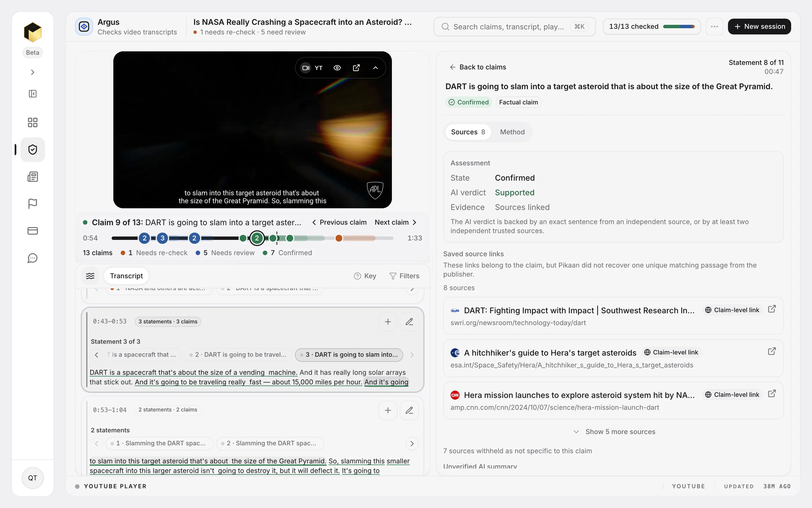Select the '2 · Slamming the DART spac...' chip
812x508 pixels.
[x=270, y=443]
